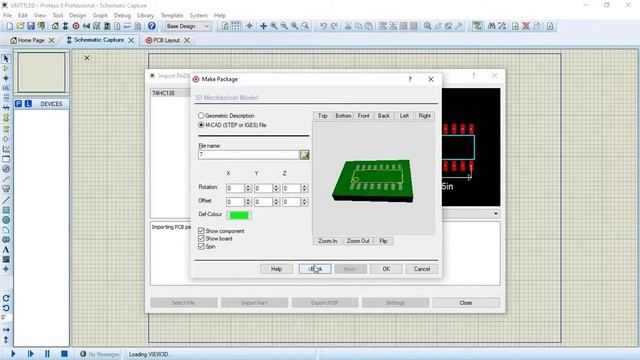
Task: Click the green Def Colour swatch
Action: pyautogui.click(x=239, y=215)
